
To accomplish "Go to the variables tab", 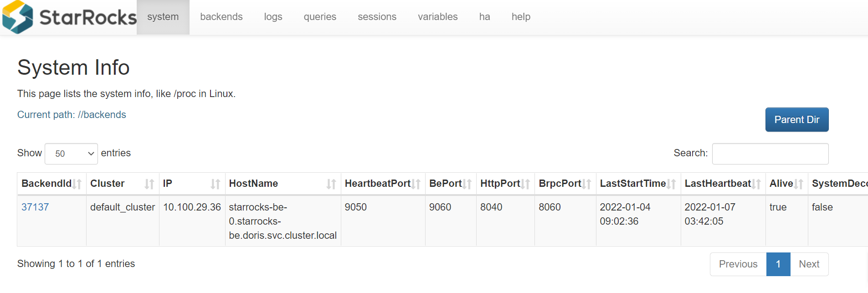I will pyautogui.click(x=437, y=17).
